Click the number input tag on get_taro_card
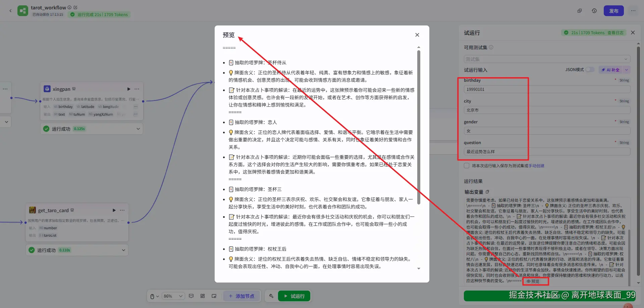 coord(48,228)
